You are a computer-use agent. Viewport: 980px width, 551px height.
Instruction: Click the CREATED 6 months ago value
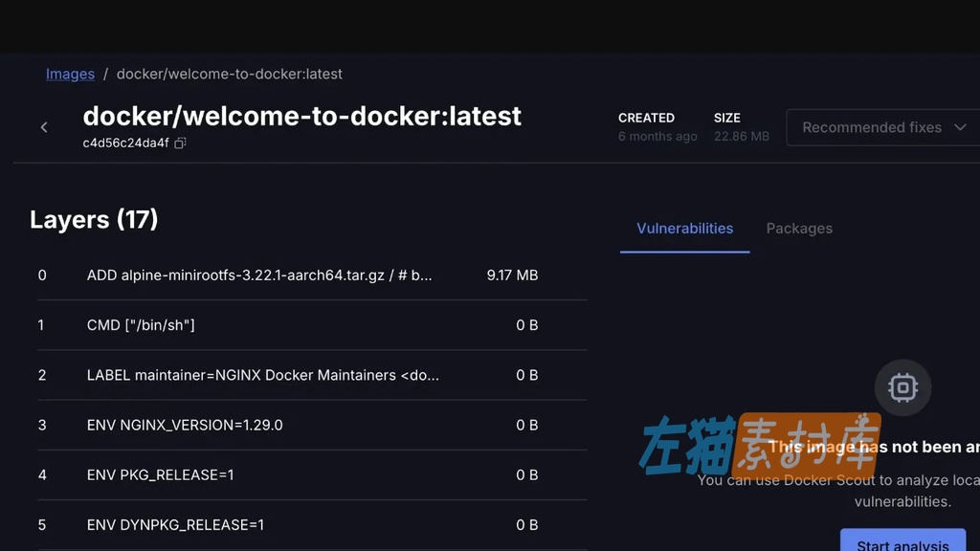(x=657, y=136)
